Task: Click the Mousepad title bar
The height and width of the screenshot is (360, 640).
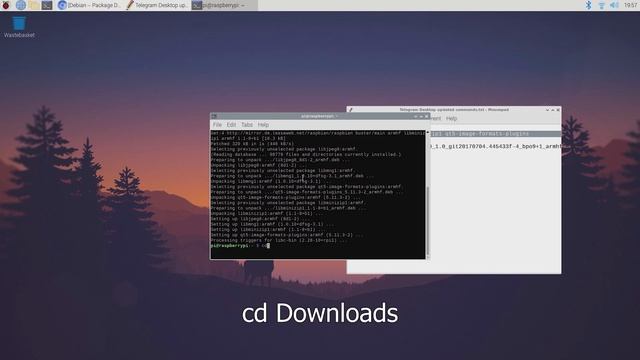Action: point(453,110)
